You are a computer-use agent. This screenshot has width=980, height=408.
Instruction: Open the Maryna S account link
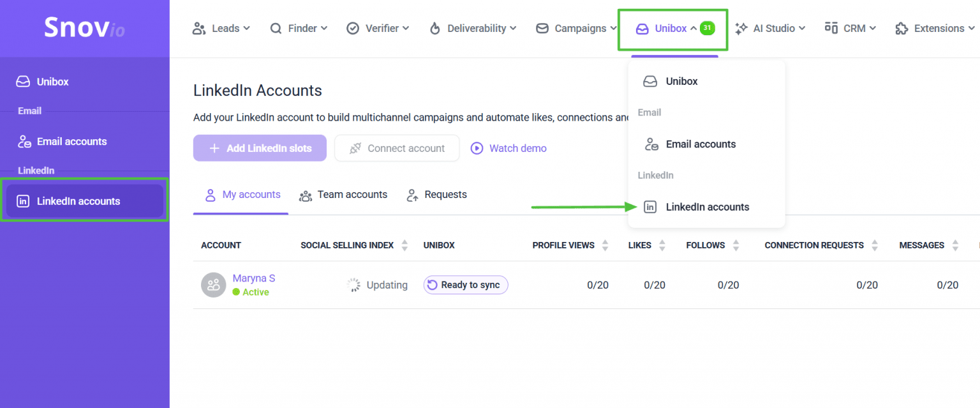pyautogui.click(x=254, y=278)
